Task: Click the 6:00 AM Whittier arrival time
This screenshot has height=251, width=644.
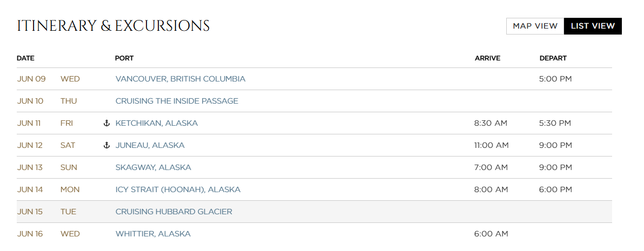Action: [491, 234]
